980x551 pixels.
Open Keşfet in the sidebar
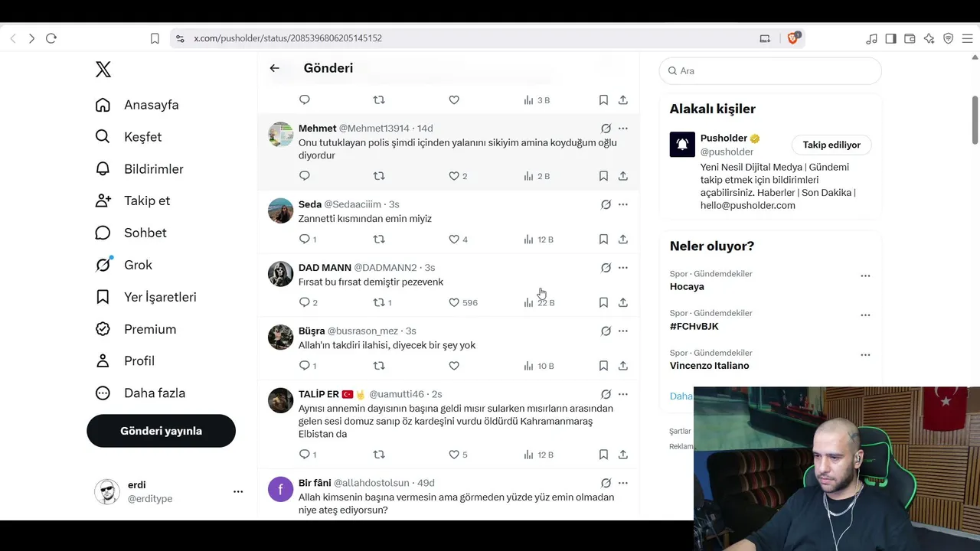click(129, 137)
